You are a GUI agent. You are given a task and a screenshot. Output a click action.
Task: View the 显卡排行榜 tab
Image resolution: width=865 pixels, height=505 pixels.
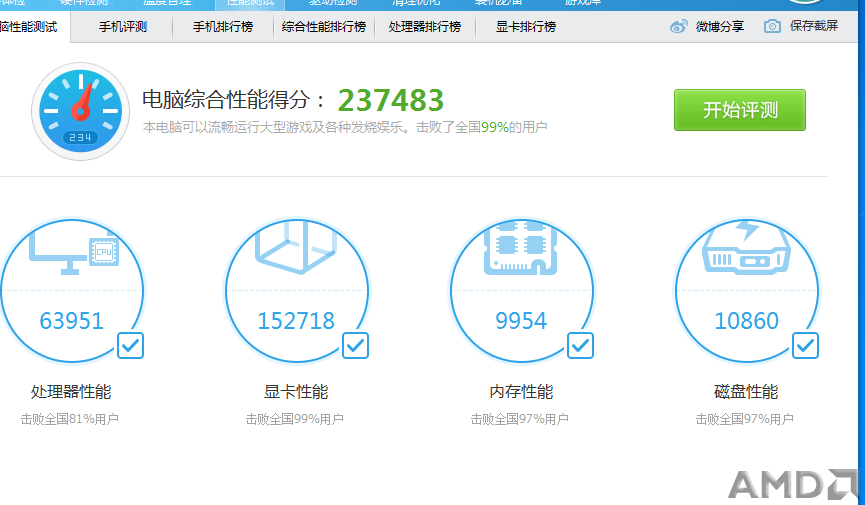pyautogui.click(x=526, y=26)
